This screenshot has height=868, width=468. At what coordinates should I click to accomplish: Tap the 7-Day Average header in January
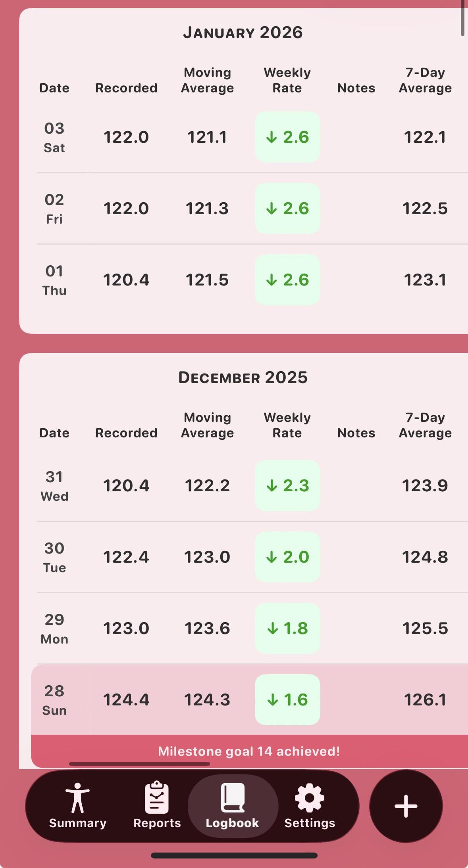[425, 80]
